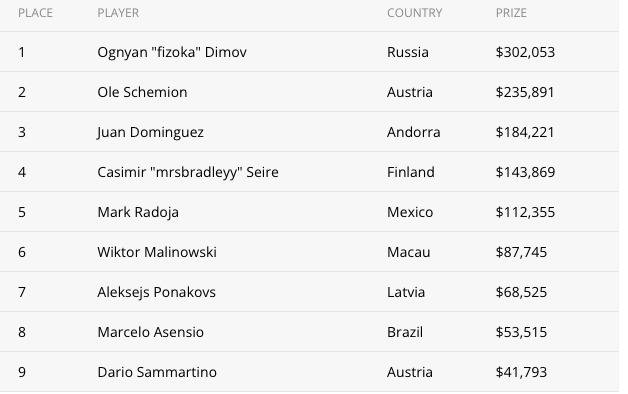Click the Andorra country cell

coord(414,132)
